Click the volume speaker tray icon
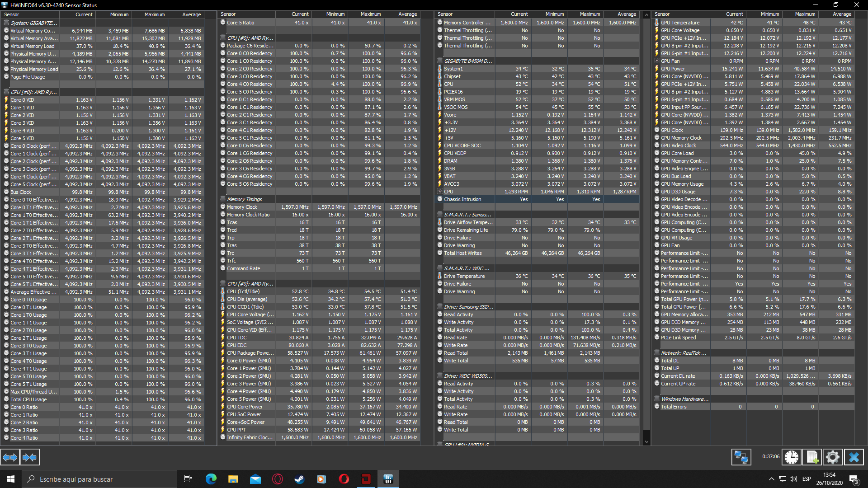Screen dimensions: 868x488 coord(793,479)
